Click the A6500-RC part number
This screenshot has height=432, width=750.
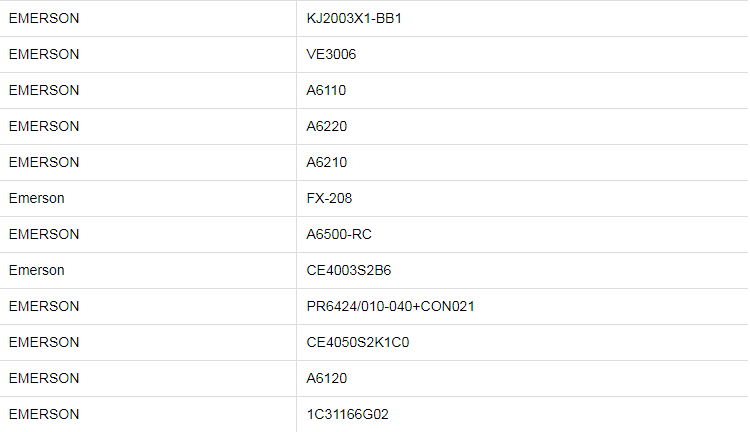[339, 234]
